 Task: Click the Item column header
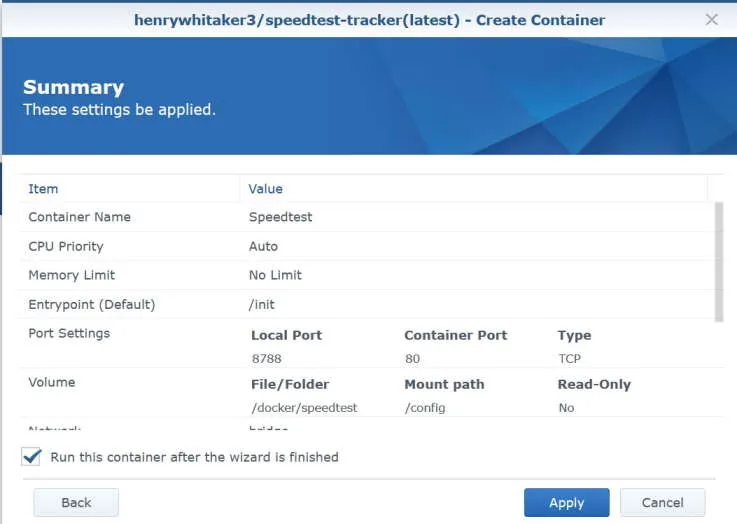tap(43, 189)
